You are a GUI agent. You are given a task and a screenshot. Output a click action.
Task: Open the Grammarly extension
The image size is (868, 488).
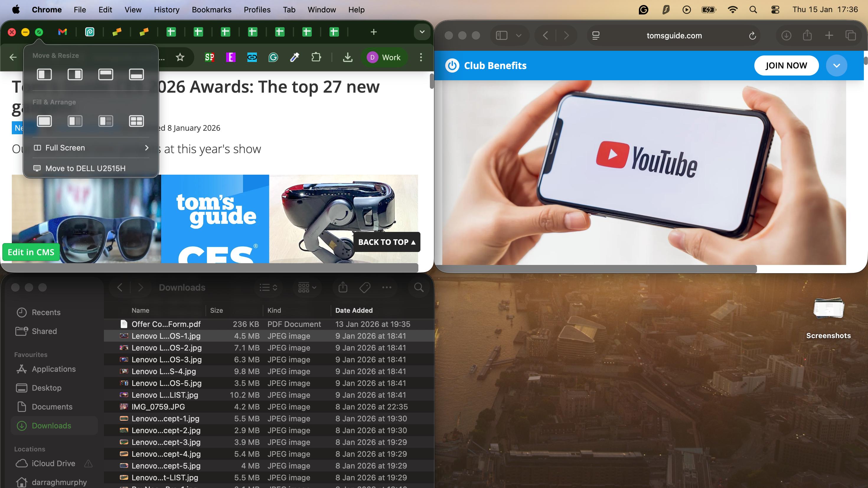click(x=273, y=57)
